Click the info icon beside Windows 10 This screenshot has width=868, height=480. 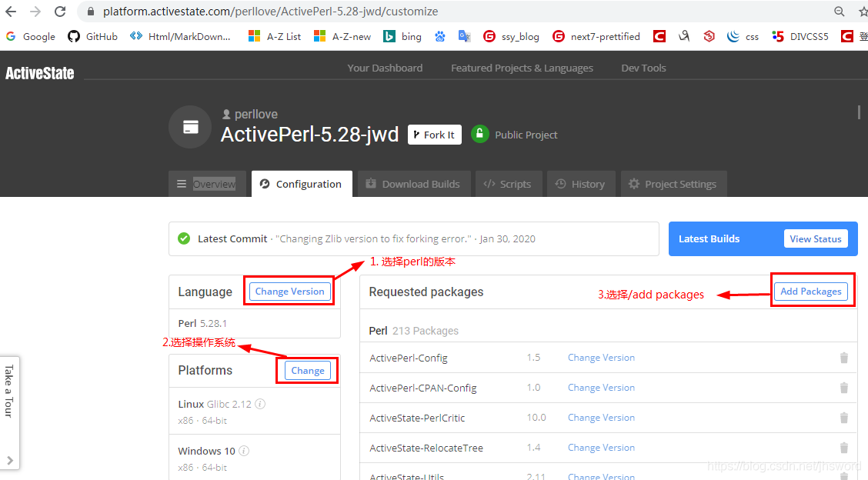(244, 451)
